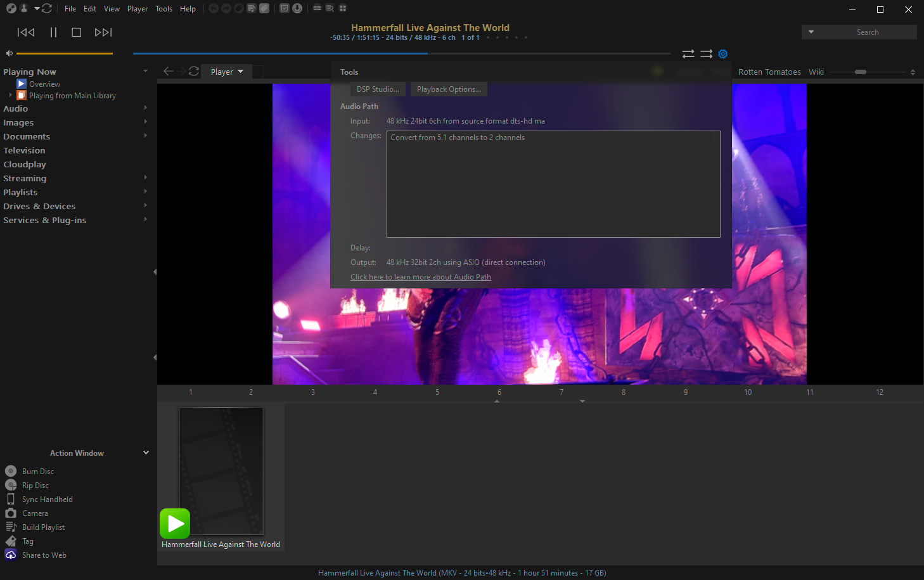924x580 pixels.
Task: Toggle shuffle mode icon
Action: (x=707, y=54)
